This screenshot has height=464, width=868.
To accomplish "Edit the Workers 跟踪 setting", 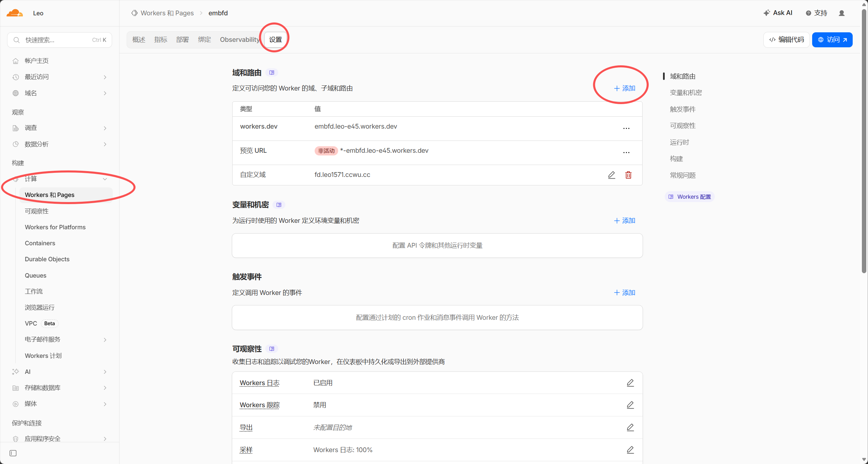I will coord(630,405).
